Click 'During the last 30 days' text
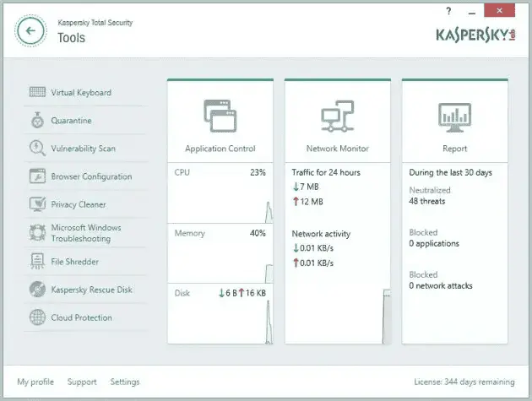This screenshot has height=401, width=532. (x=451, y=173)
